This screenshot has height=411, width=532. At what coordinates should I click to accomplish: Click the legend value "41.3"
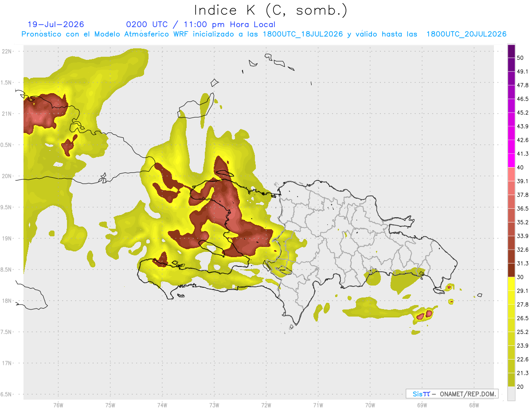pyautogui.click(x=523, y=154)
